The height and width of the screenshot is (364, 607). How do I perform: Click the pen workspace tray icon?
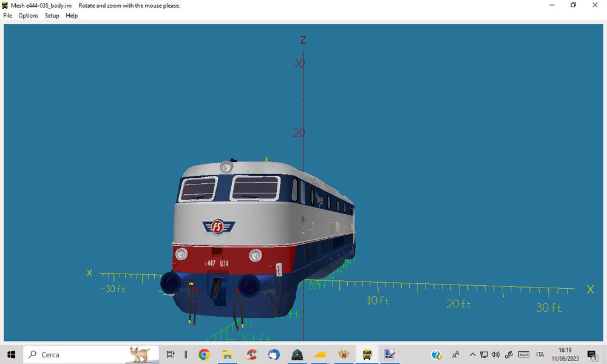click(x=509, y=354)
